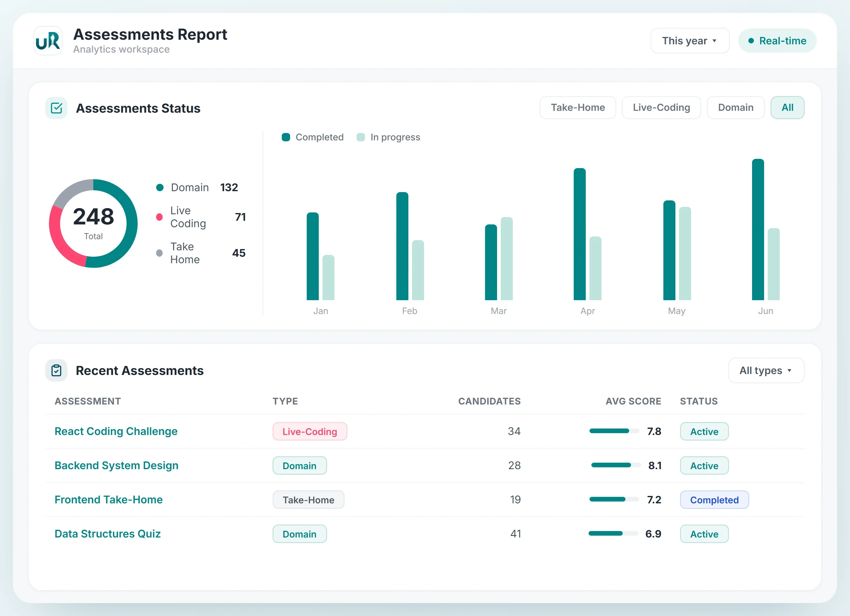Click the Take Home count 45
The height and width of the screenshot is (616, 850).
click(239, 253)
